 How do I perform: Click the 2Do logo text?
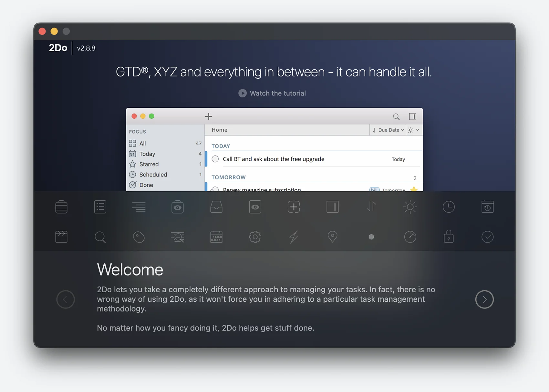click(58, 48)
